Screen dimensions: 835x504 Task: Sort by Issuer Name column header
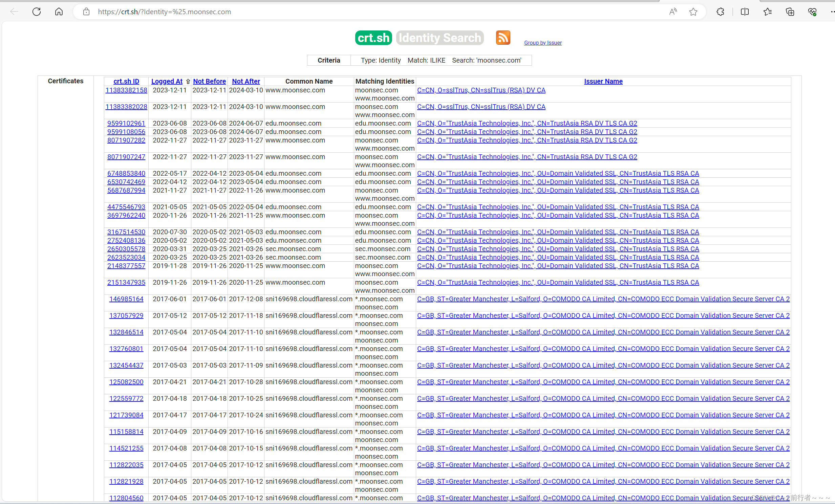pyautogui.click(x=603, y=81)
